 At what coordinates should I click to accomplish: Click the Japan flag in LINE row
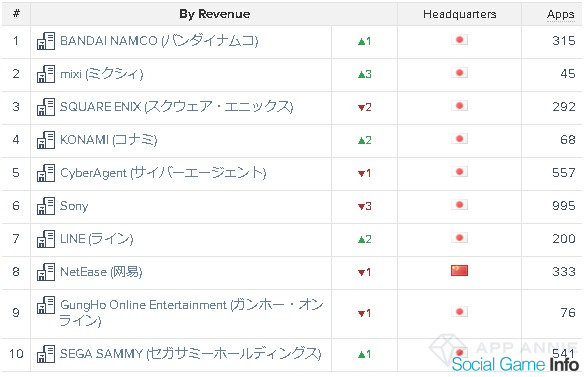point(459,238)
